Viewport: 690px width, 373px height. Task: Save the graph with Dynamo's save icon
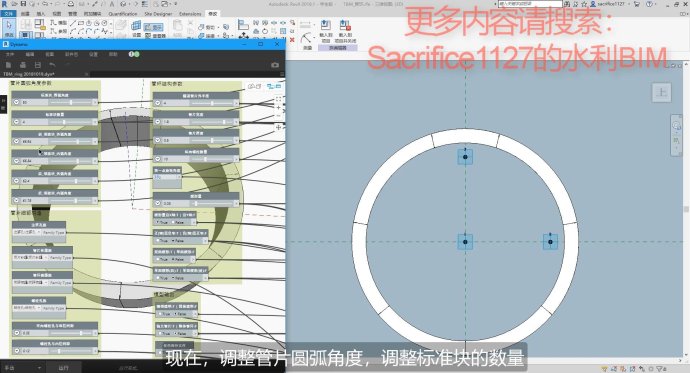click(x=37, y=65)
